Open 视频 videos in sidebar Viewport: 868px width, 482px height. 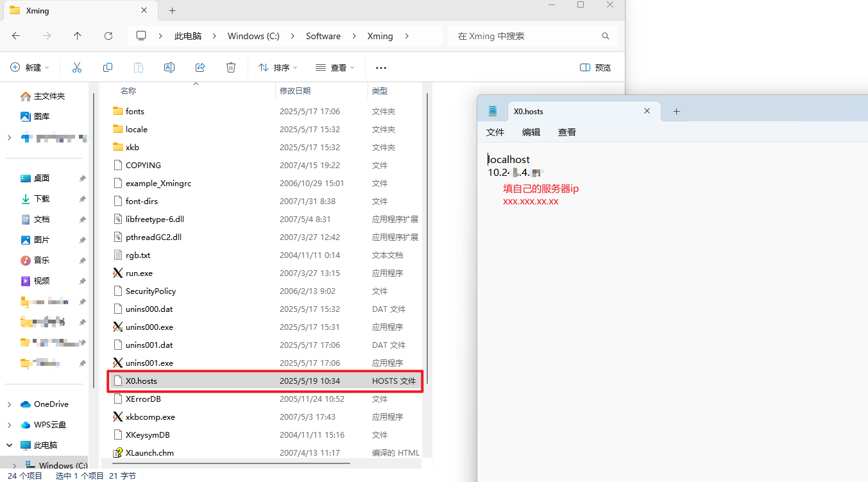[35, 280]
